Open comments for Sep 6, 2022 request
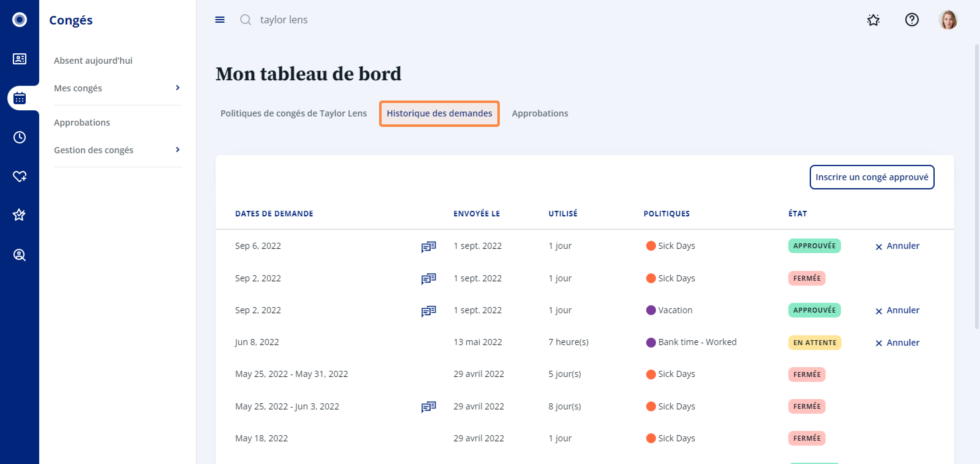The image size is (980, 464). click(x=428, y=247)
